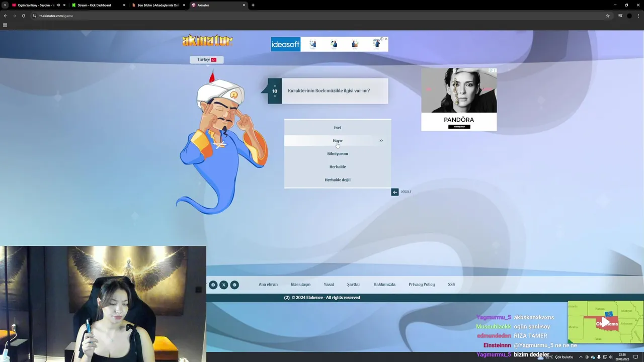The height and width of the screenshot is (362, 644).
Task: Open the X (Twitter) social icon in the footer
Action: (x=224, y=285)
